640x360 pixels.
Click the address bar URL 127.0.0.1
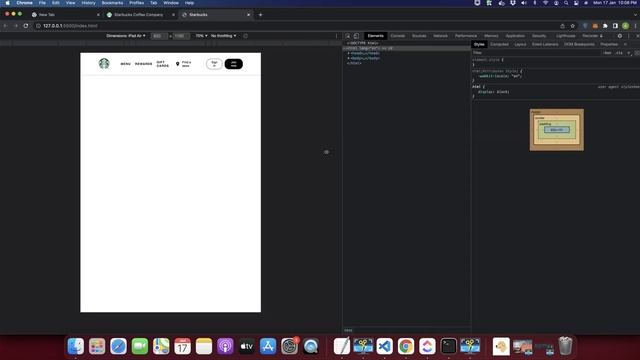click(70, 26)
